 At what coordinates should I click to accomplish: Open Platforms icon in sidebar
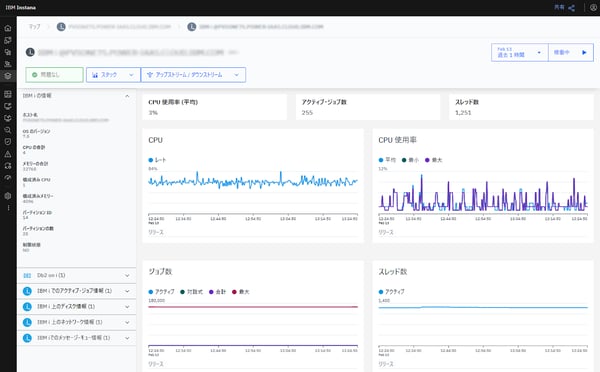click(8, 64)
